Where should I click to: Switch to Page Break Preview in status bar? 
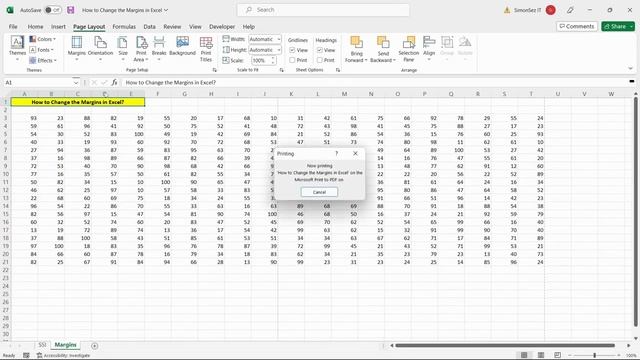click(558, 355)
